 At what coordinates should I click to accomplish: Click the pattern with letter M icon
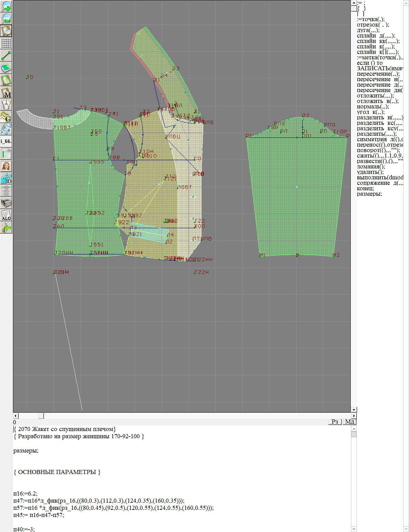pyautogui.click(x=6, y=92)
